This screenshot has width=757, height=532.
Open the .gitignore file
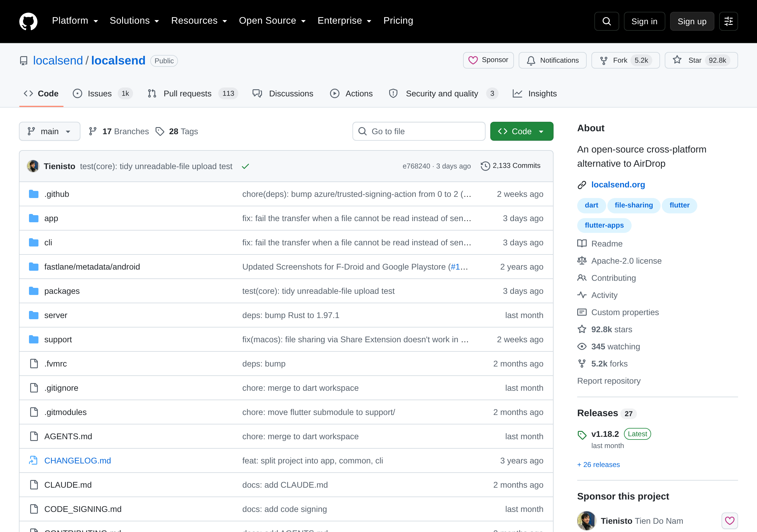[x=61, y=388]
